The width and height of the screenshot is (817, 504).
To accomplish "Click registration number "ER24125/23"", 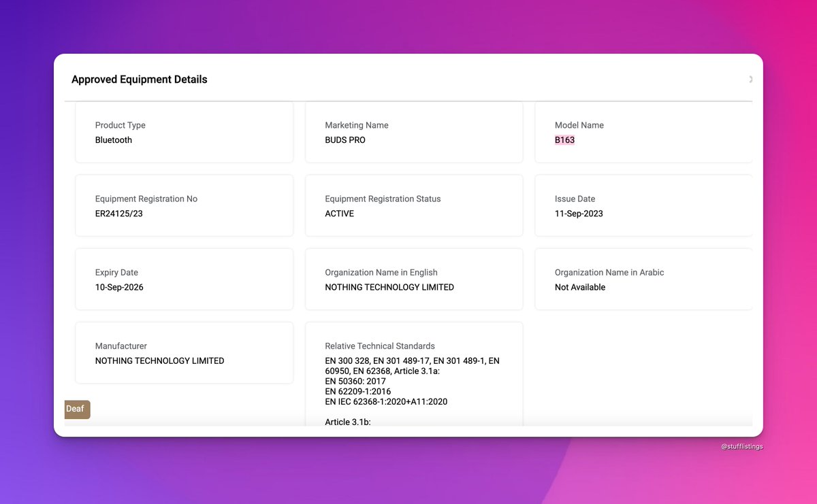I will click(119, 214).
